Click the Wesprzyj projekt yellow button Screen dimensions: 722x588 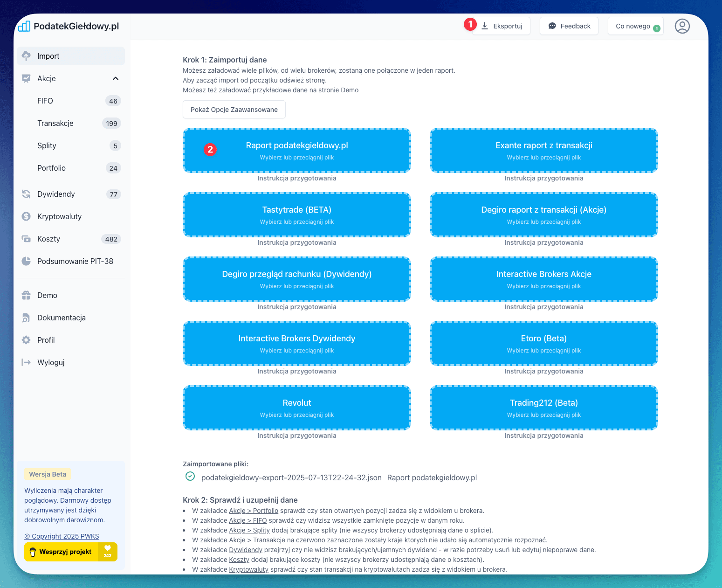pos(70,552)
